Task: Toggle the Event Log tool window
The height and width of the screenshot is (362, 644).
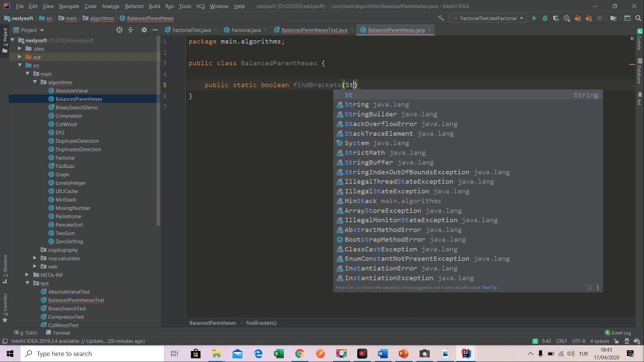Action: tap(618, 333)
